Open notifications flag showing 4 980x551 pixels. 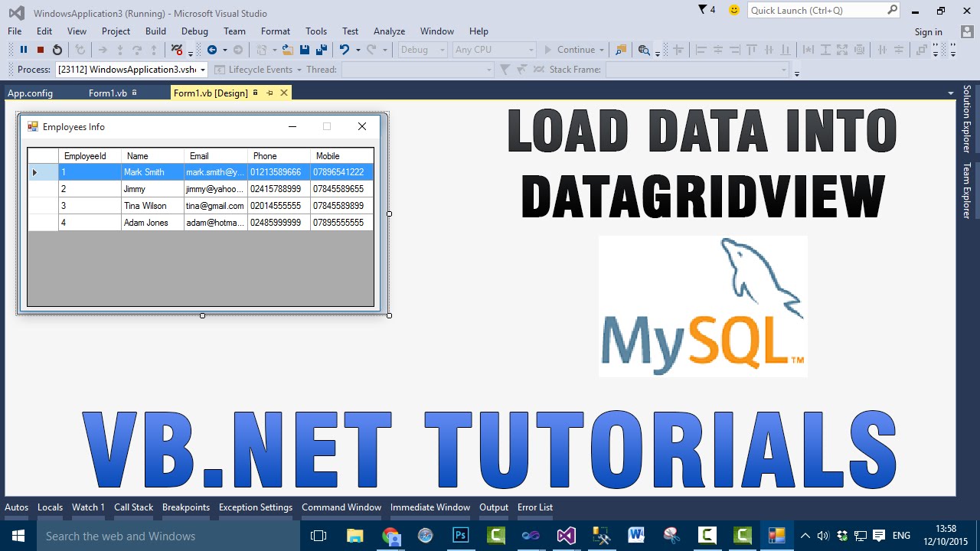point(707,10)
